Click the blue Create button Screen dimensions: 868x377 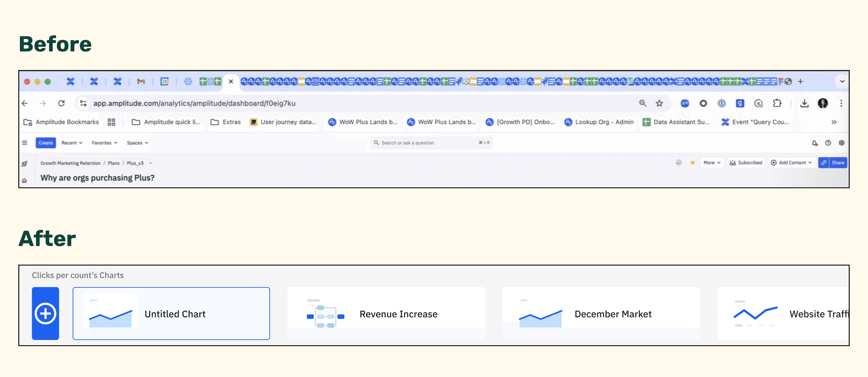click(45, 143)
